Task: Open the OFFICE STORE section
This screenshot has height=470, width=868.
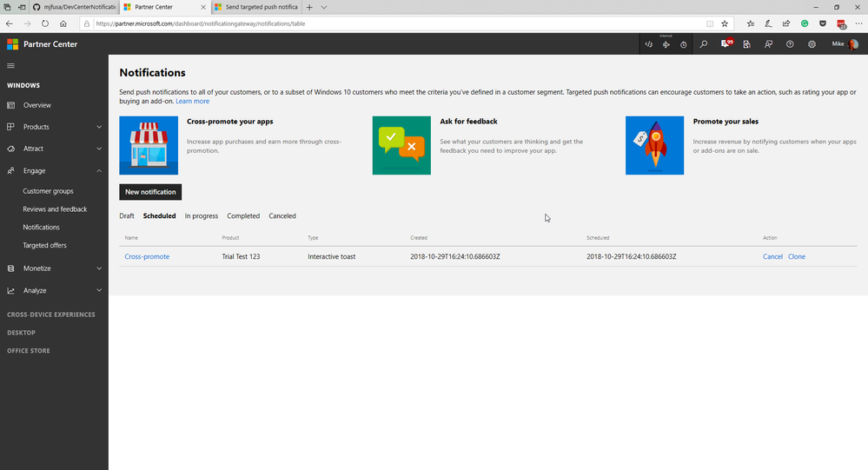Action: [x=28, y=351]
